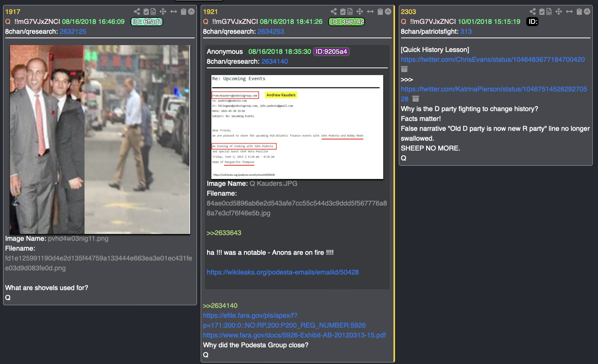Click the plain clipboard icon on post 1917
The height and width of the screenshot is (364, 598).
tap(184, 12)
